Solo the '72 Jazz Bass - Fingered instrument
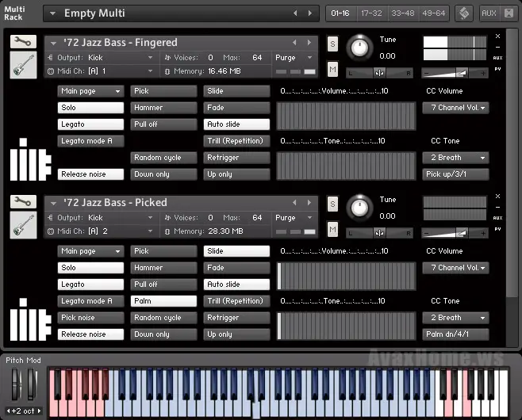522x420 pixels. coord(332,44)
